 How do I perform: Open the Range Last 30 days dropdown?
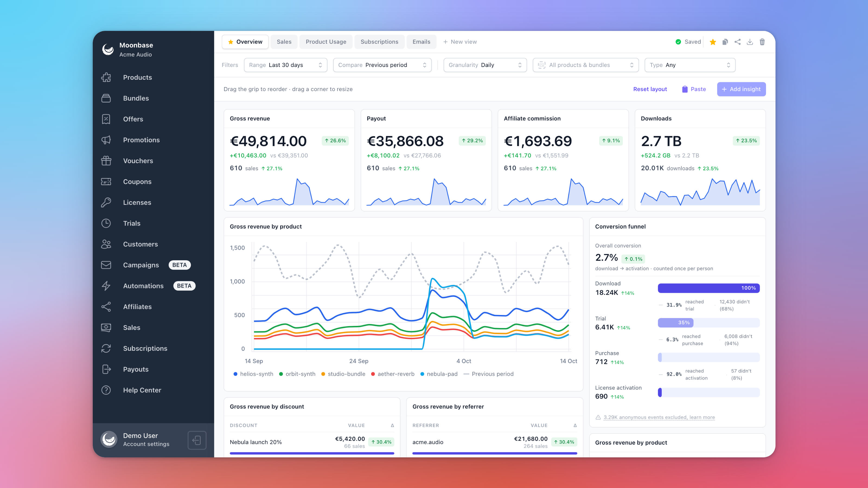285,65
